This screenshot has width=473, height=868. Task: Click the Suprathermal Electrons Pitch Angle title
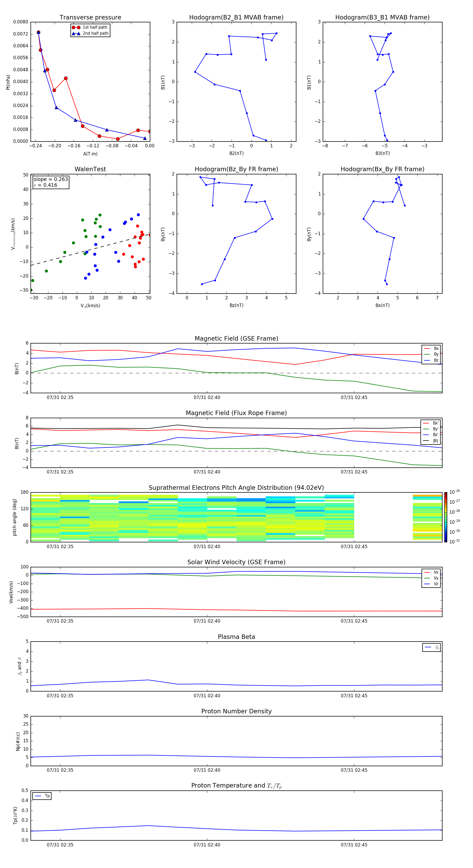[236, 488]
